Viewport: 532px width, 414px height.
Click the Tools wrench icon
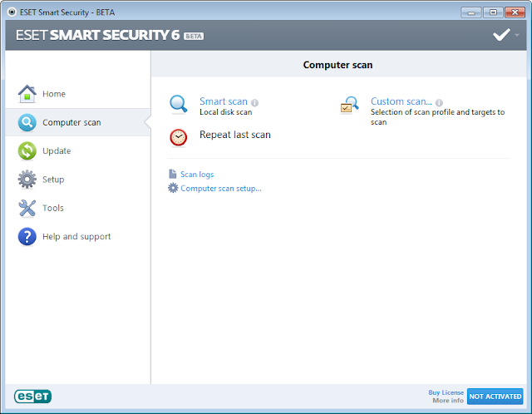[x=27, y=208]
